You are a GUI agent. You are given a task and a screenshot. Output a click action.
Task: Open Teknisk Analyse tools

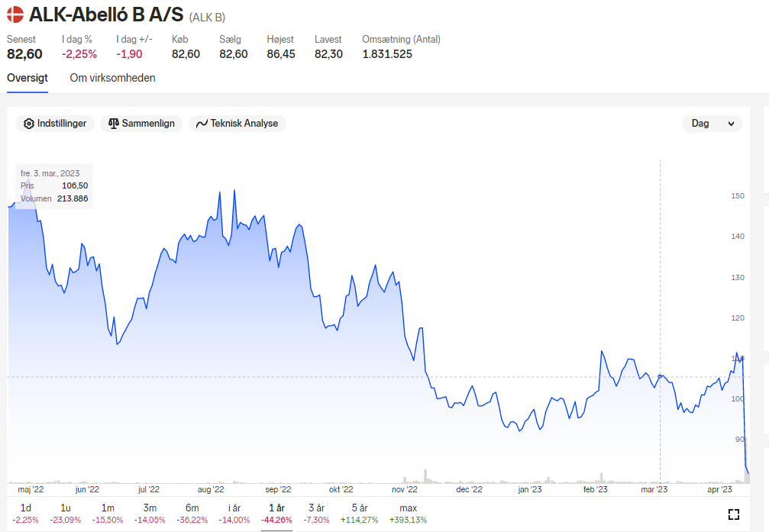pyautogui.click(x=237, y=124)
